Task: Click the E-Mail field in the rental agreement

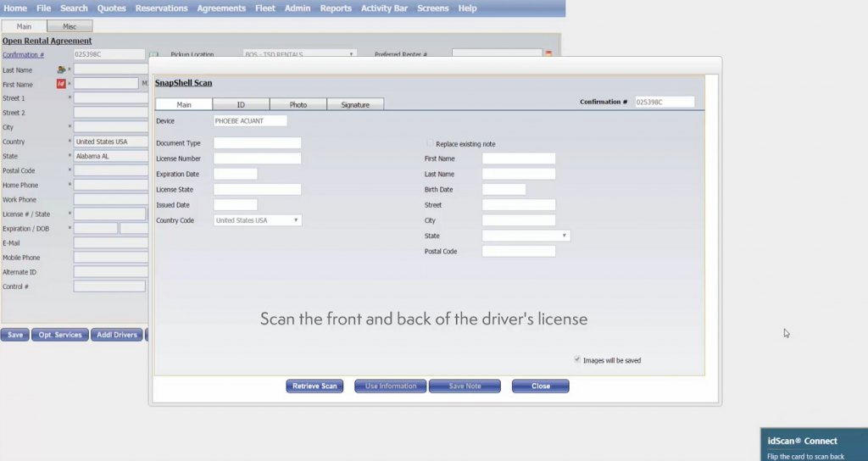Action: [111, 243]
